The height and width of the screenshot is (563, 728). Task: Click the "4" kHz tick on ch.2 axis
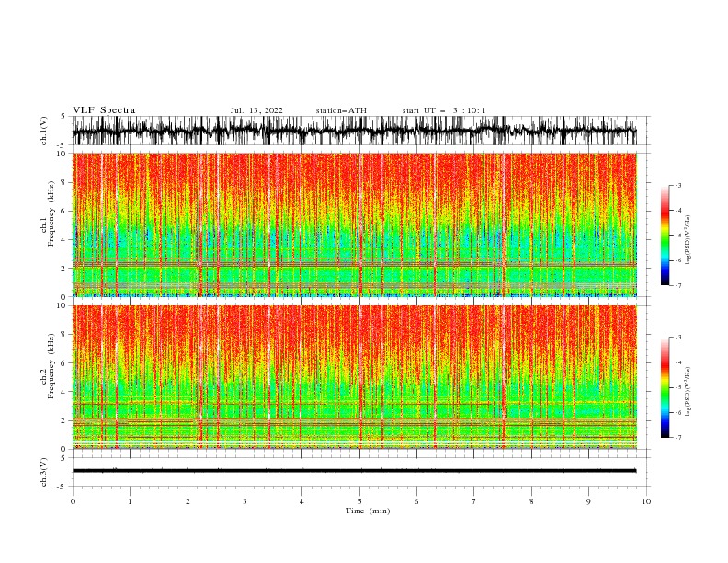[x=65, y=392]
